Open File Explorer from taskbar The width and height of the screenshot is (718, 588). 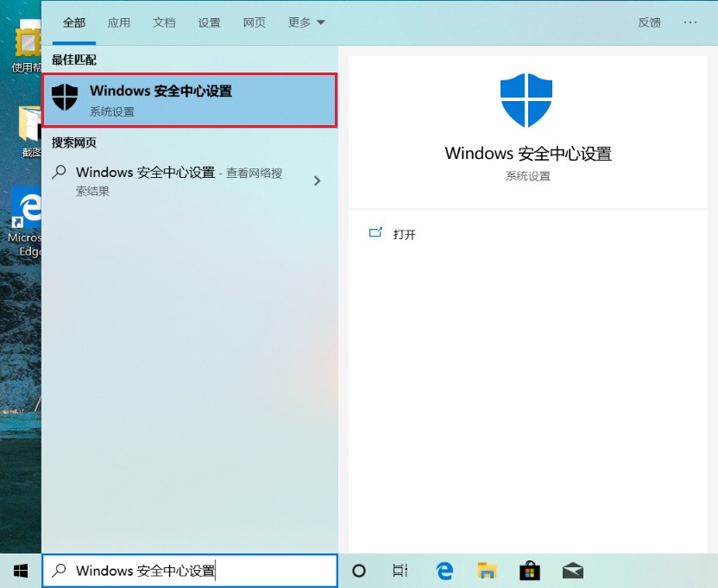pos(487,571)
